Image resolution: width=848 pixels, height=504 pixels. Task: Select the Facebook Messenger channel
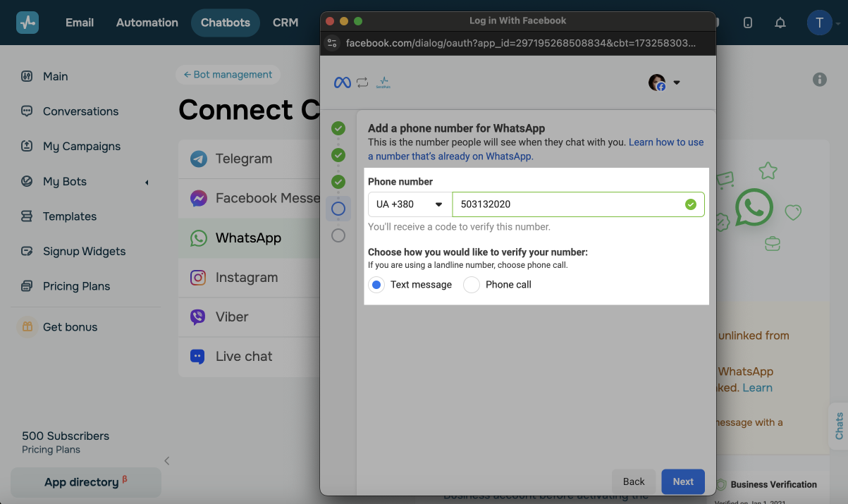tap(249, 198)
